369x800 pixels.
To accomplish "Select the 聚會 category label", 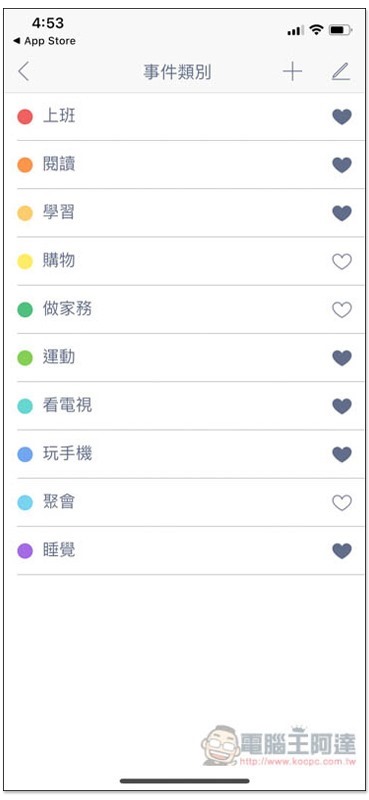I will 59,502.
